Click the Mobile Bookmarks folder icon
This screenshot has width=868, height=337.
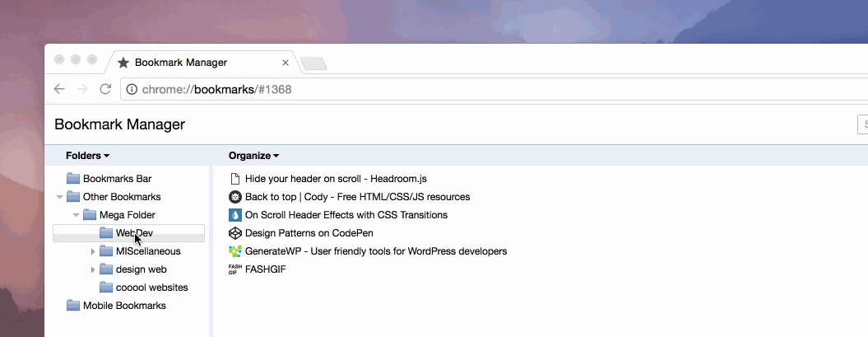click(x=73, y=306)
